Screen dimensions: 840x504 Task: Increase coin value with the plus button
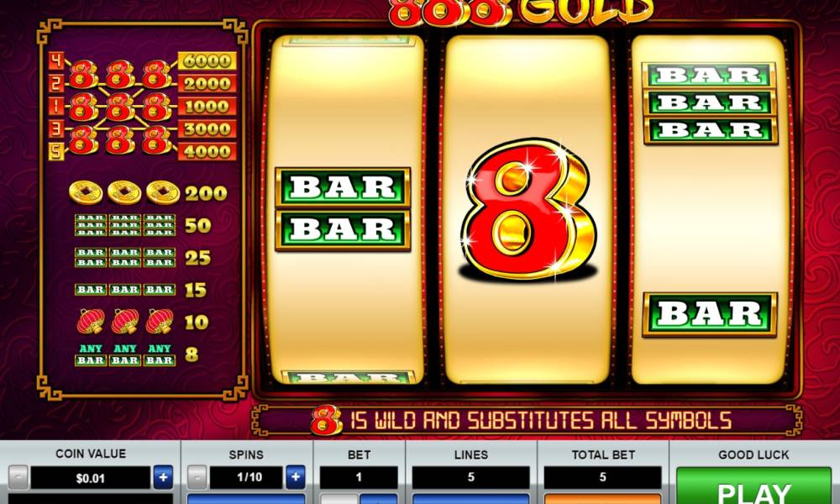[164, 476]
